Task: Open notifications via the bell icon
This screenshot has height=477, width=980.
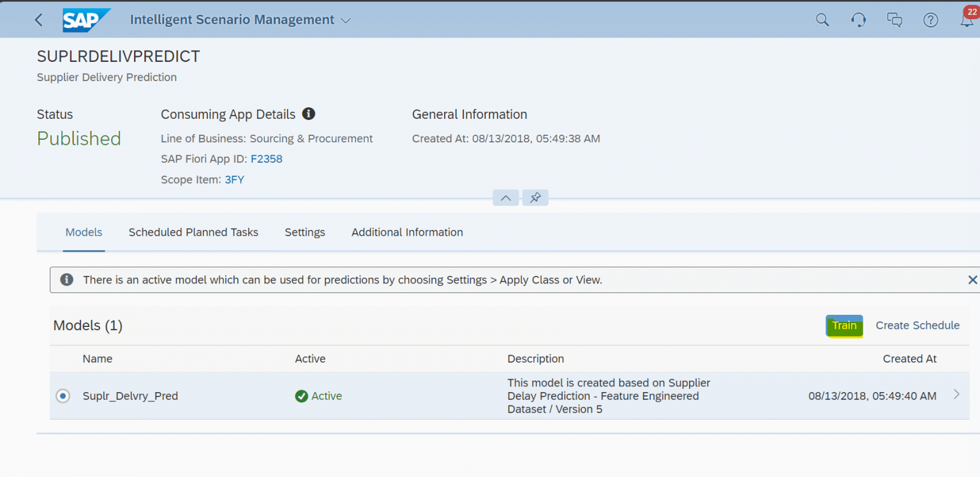Action: pos(966,20)
